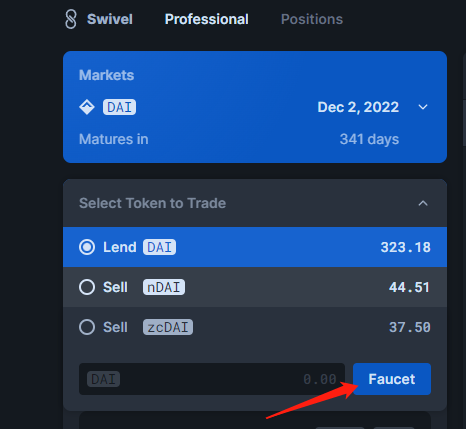This screenshot has width=466, height=429.
Task: Click the Faucet button
Action: [x=392, y=379]
